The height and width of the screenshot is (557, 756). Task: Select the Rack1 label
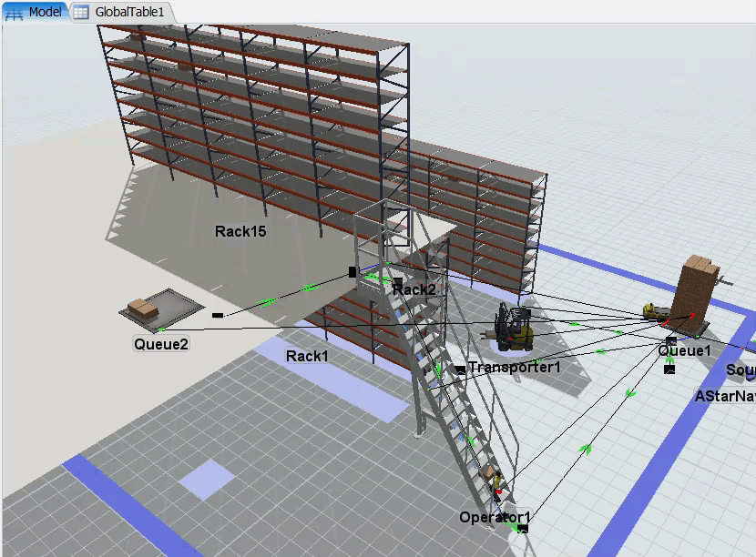pyautogui.click(x=307, y=356)
